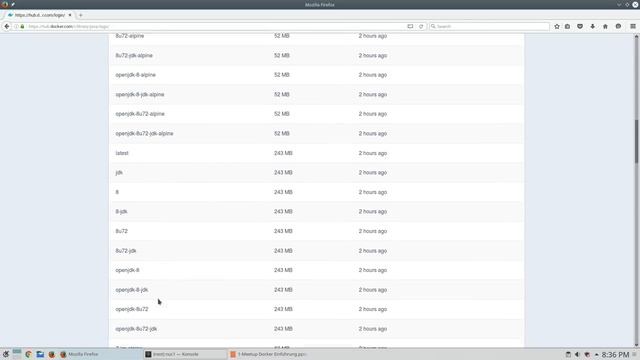This screenshot has width=640, height=360.
Task: Select the 'openjdk-8-jdk-alpine' tag
Action: [x=140, y=95]
